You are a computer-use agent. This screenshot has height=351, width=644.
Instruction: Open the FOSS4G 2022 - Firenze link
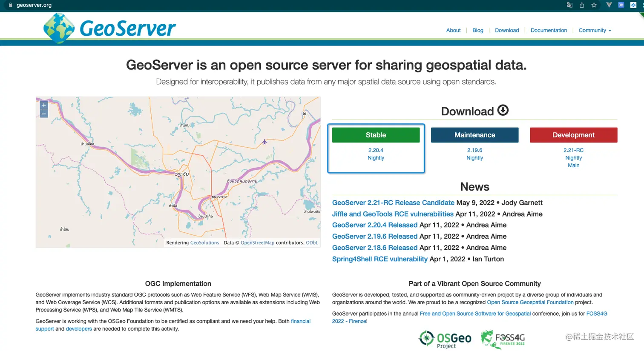(597, 314)
